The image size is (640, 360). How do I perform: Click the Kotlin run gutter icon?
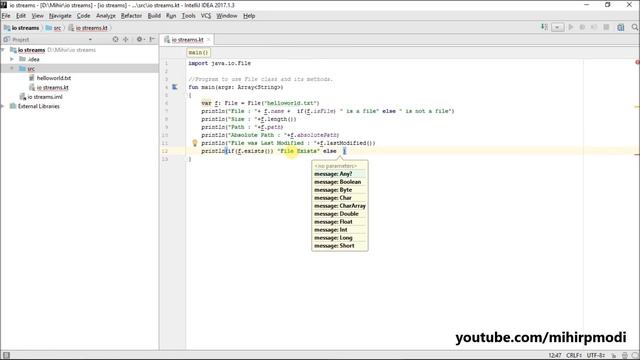tap(174, 87)
